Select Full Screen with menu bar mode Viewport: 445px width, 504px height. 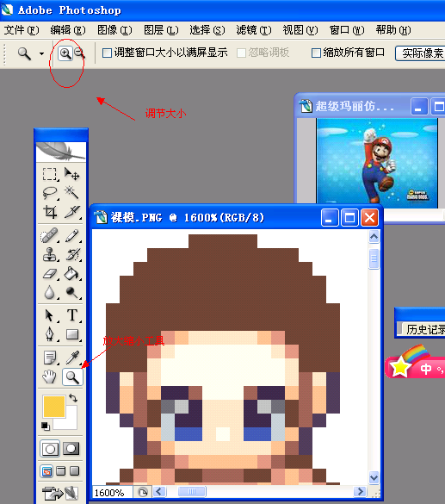point(60,471)
